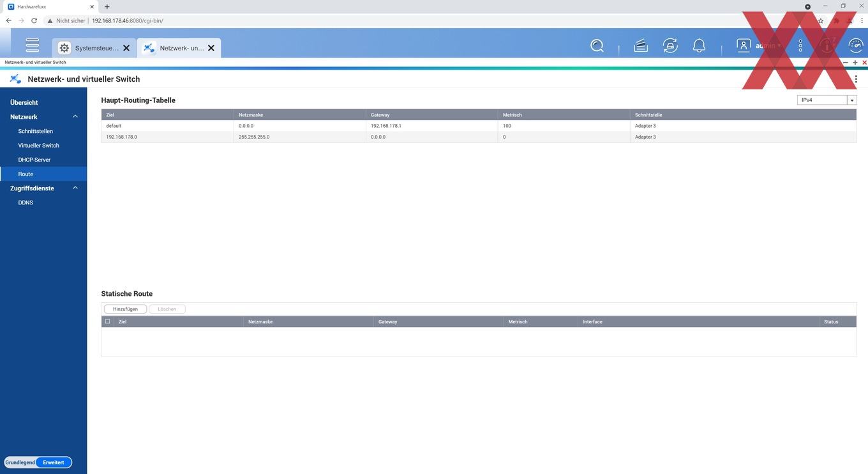Open the dashboard gauge icon
868x474 pixels.
click(x=856, y=46)
